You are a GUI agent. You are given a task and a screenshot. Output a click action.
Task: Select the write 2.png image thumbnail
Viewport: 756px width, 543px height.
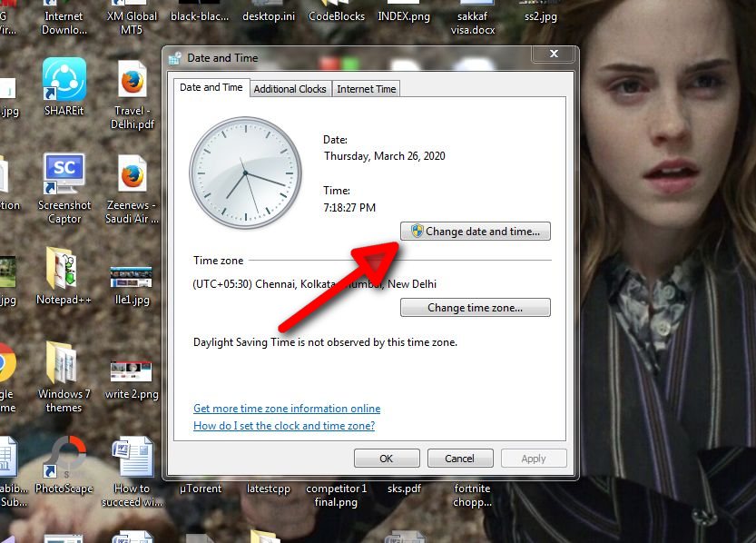(x=131, y=371)
